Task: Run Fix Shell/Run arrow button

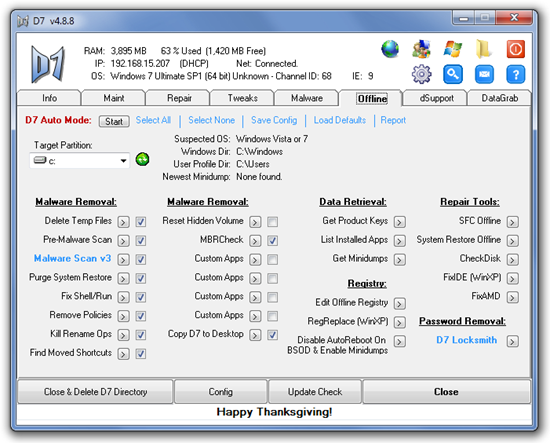Action: point(123,297)
